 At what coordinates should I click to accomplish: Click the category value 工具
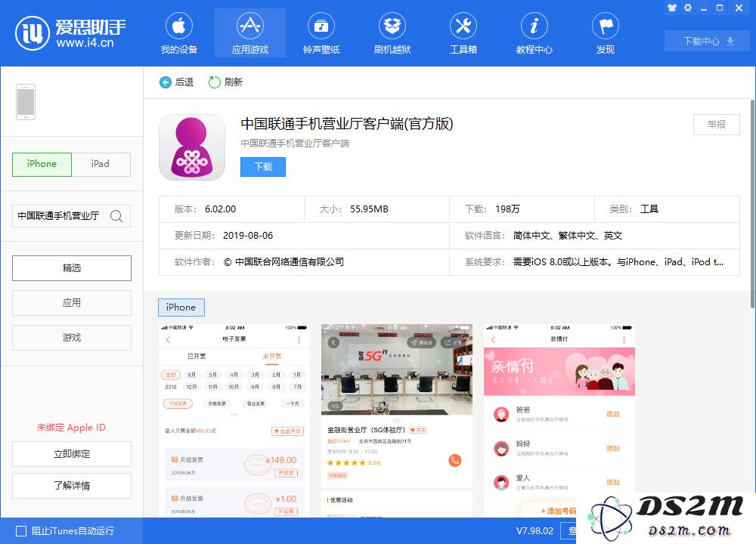pyautogui.click(x=649, y=209)
